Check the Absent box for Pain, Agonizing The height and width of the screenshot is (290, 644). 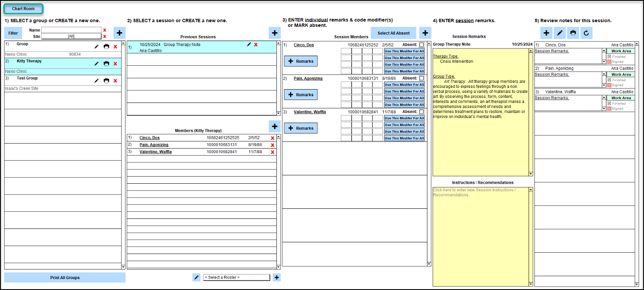[421, 78]
